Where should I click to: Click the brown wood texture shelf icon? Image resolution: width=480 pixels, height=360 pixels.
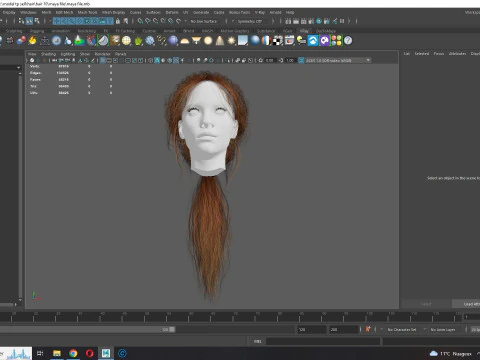point(115,41)
